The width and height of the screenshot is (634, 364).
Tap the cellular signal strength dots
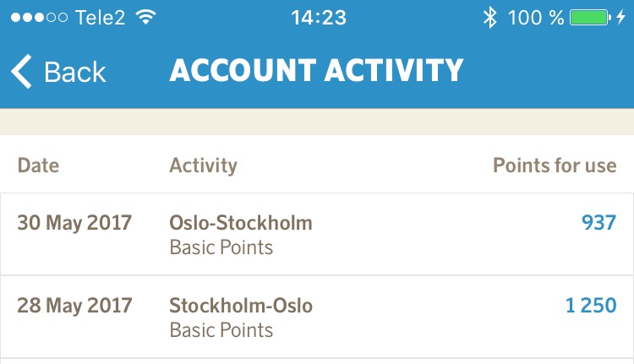tap(38, 17)
